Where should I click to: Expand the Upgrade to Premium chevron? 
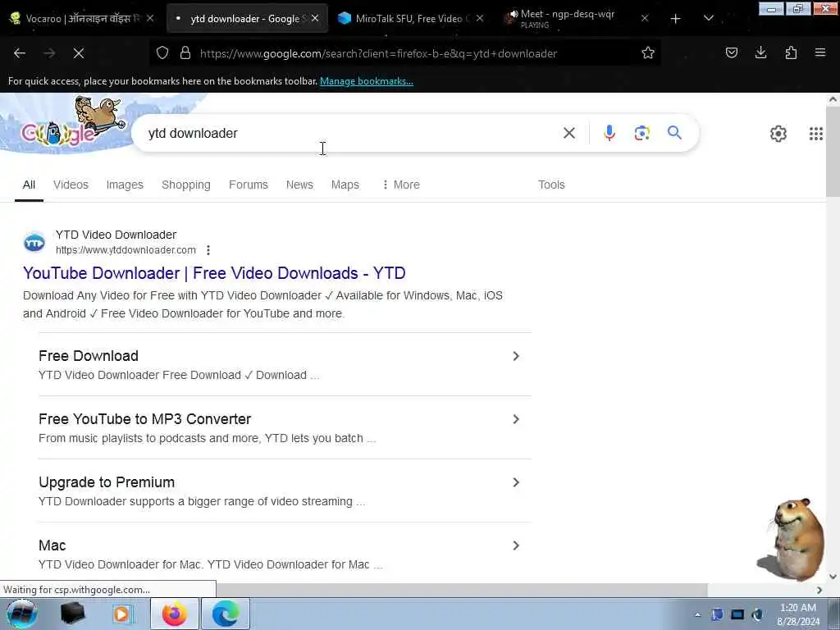[x=516, y=482]
